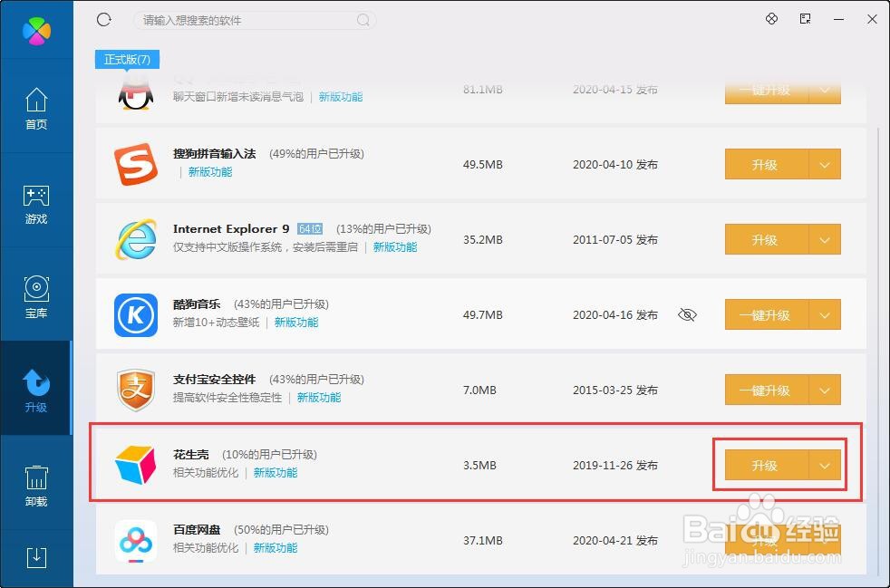890x588 pixels.
Task: Open the skin icon in title bar
Action: (771, 19)
